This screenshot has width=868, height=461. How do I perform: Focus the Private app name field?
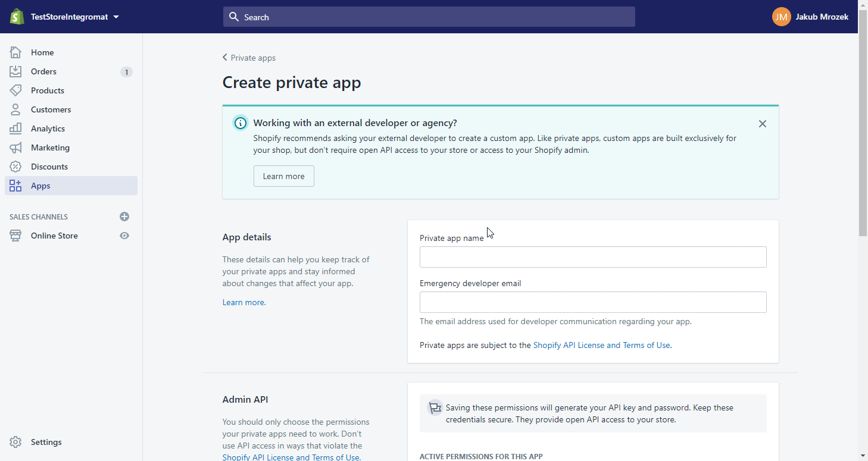[593, 257]
